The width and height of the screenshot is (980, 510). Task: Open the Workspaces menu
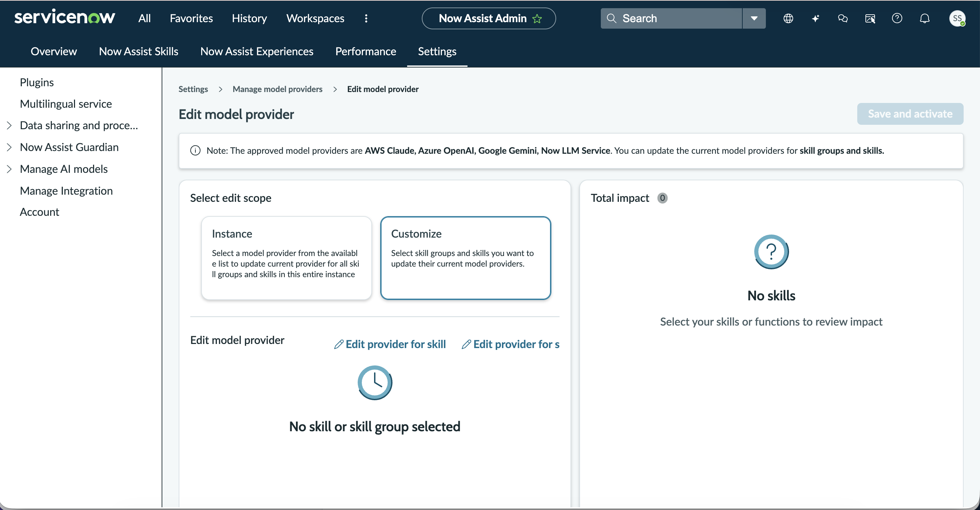(x=315, y=18)
